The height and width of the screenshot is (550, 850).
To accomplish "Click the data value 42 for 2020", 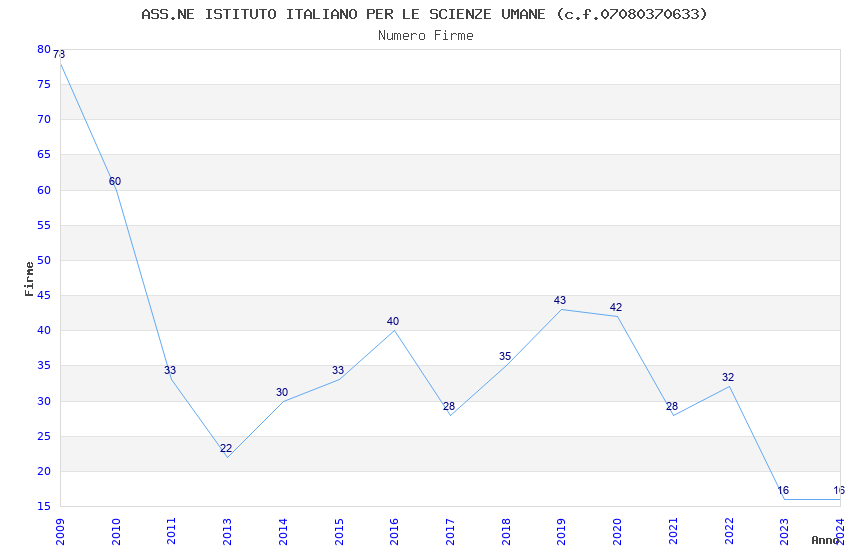I will (615, 307).
